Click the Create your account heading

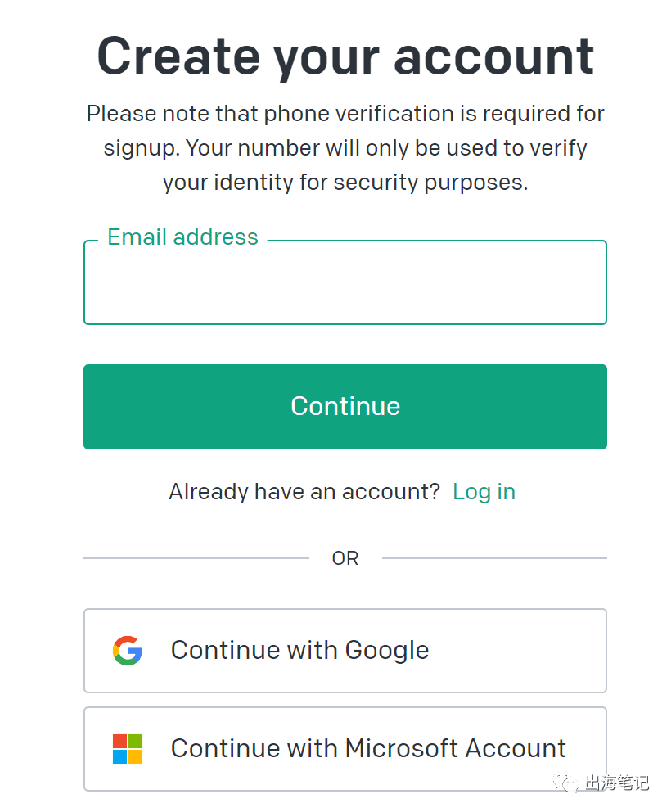point(345,56)
